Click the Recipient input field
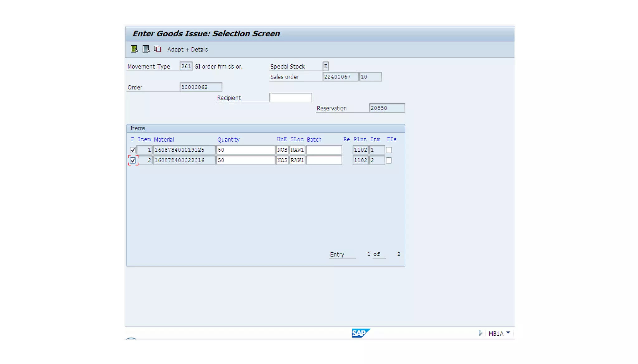This screenshot has width=638, height=364. pyautogui.click(x=290, y=98)
